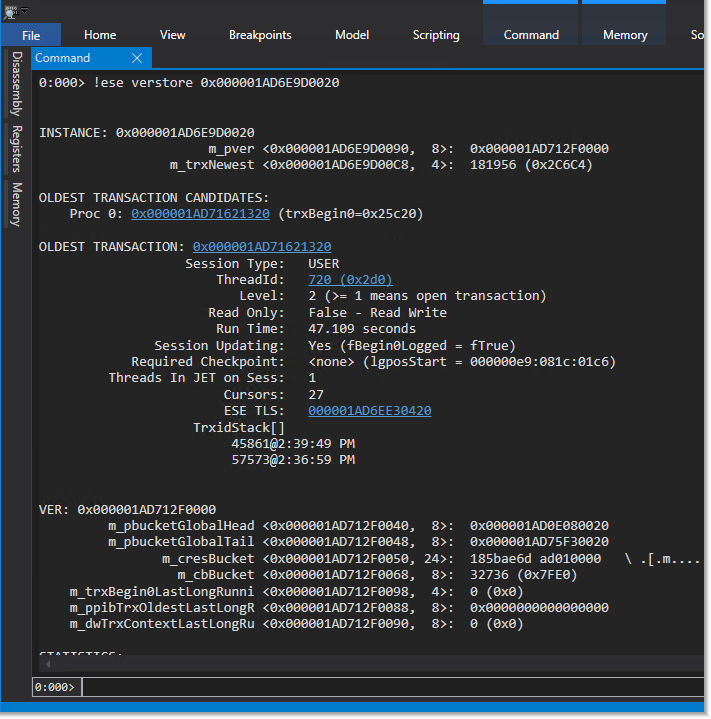
Task: Open the ESE TLS link 000001AD6EE30420
Action: [369, 410]
